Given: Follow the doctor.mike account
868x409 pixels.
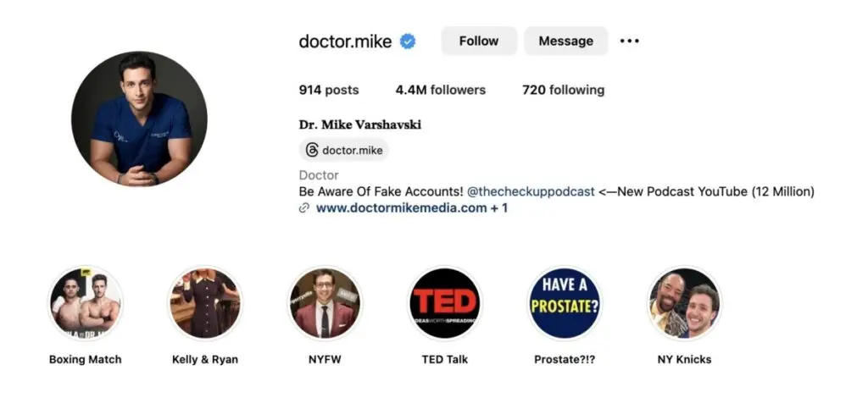Looking at the screenshot, I should [479, 41].
